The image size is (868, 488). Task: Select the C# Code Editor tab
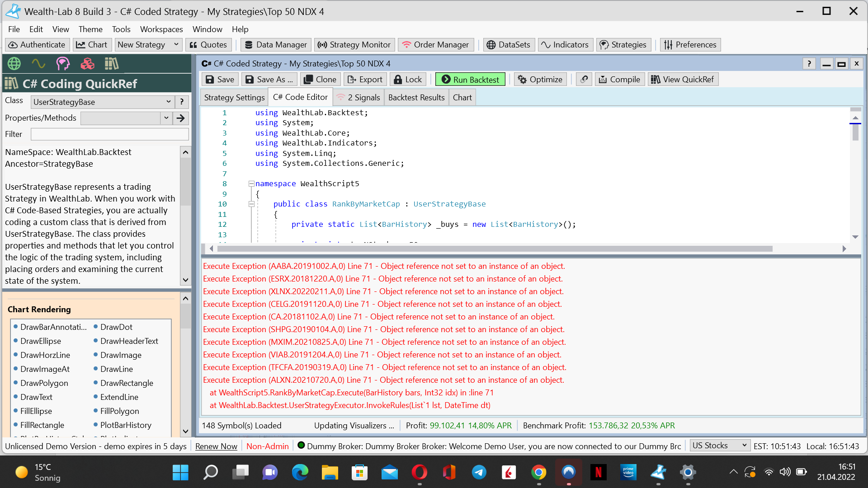(300, 97)
